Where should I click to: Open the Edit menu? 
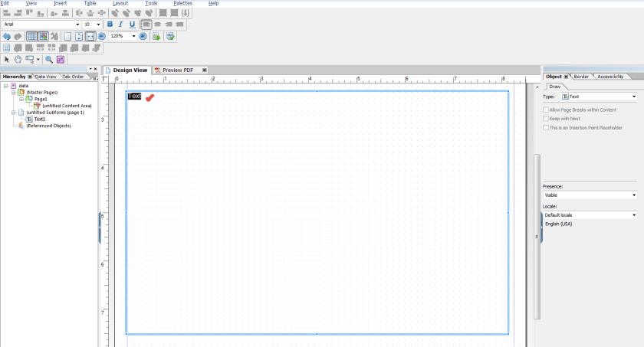[5, 3]
